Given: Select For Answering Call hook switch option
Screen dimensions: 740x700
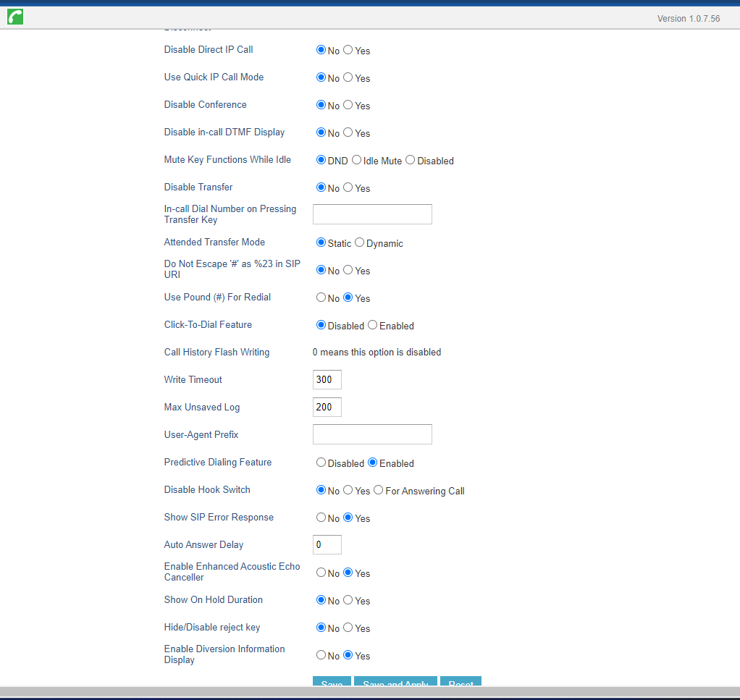Looking at the screenshot, I should [x=379, y=491].
